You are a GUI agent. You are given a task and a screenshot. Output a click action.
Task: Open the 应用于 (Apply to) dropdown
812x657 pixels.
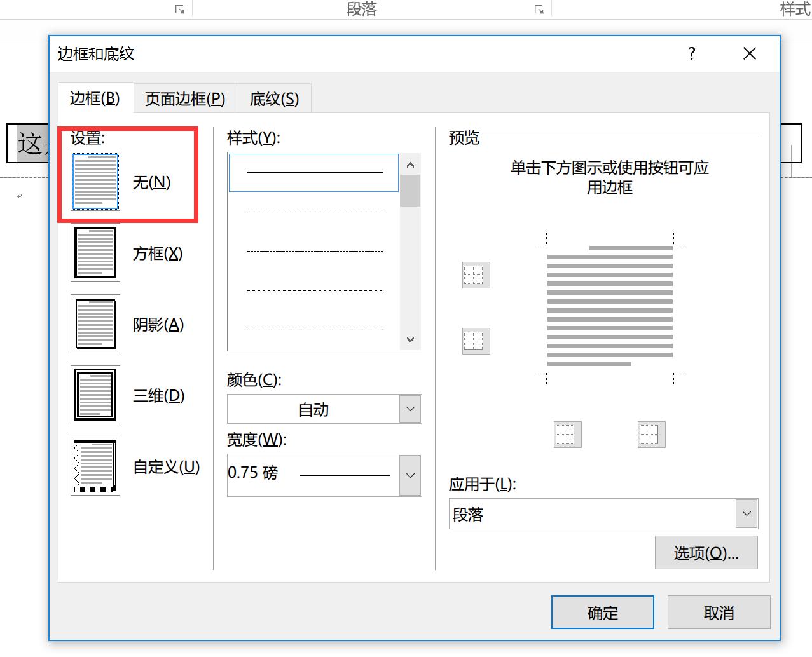coord(746,513)
